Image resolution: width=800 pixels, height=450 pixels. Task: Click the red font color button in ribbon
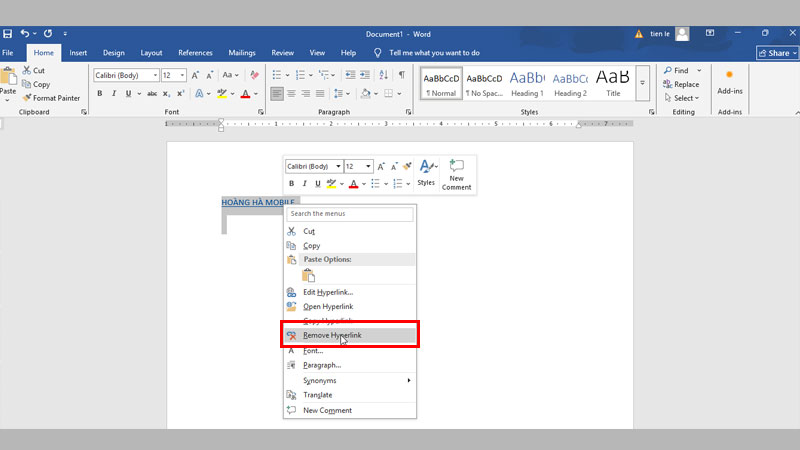pos(245,94)
